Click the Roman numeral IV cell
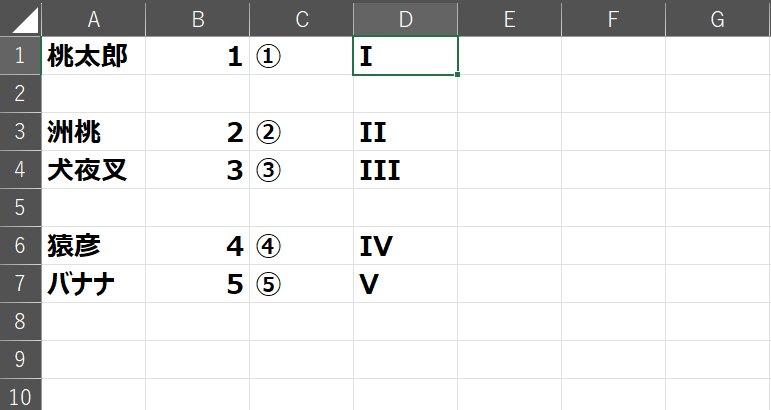The image size is (771, 410). 405,246
